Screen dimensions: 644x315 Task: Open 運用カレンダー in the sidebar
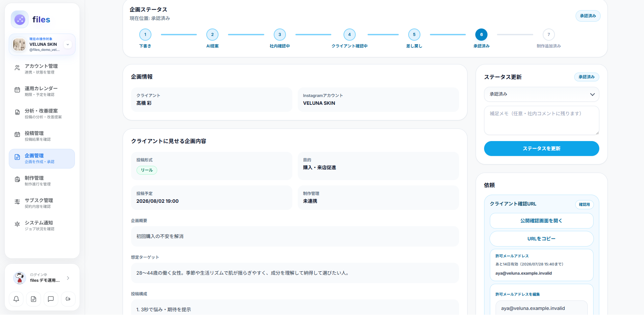[x=42, y=91]
